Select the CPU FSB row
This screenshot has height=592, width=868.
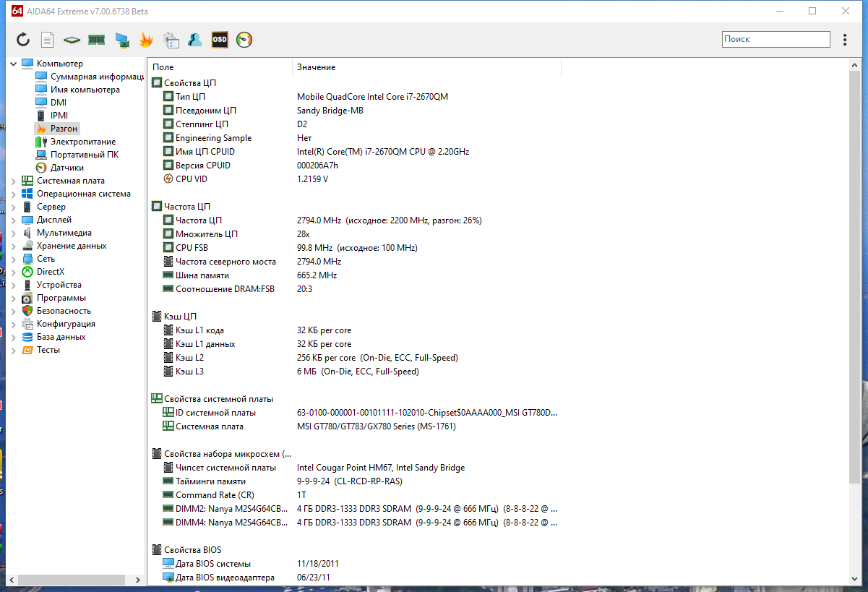point(354,248)
